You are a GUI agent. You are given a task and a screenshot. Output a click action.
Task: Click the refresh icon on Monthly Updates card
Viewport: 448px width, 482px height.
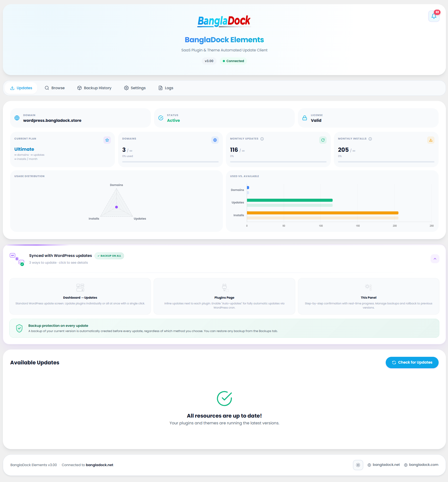[323, 140]
